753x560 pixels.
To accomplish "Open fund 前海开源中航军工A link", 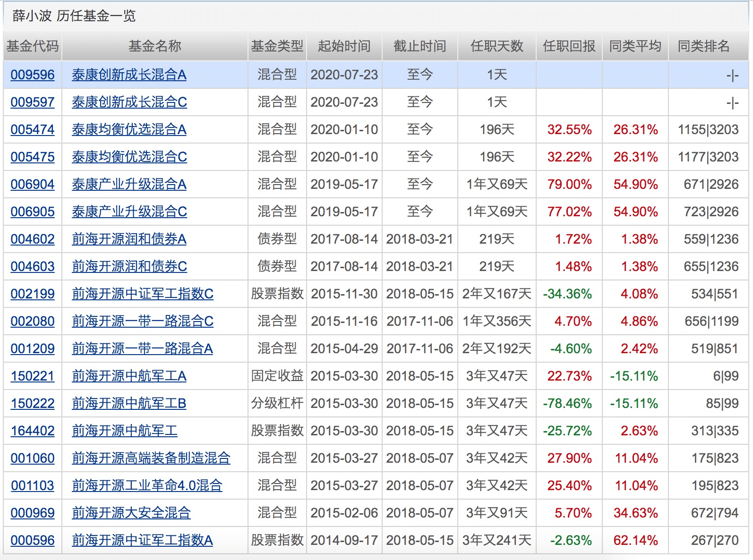I will coord(129,376).
